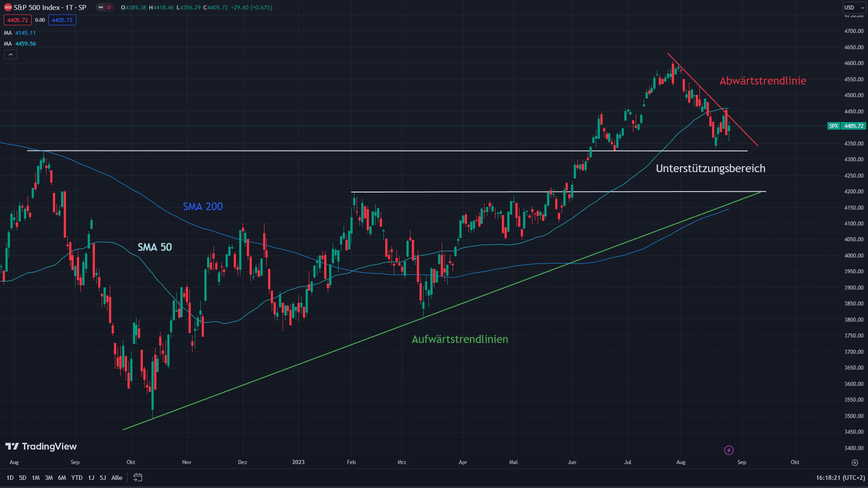This screenshot has width=868, height=488.
Task: Click the close value C4405.72
Action: tap(216, 8)
